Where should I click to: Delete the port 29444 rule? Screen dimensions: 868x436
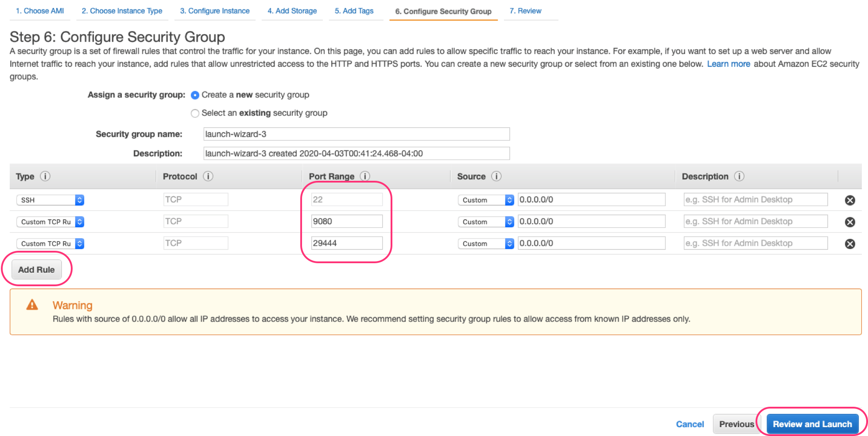pyautogui.click(x=850, y=244)
